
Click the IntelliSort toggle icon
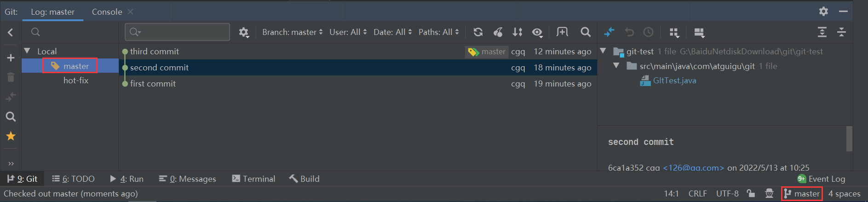click(517, 32)
